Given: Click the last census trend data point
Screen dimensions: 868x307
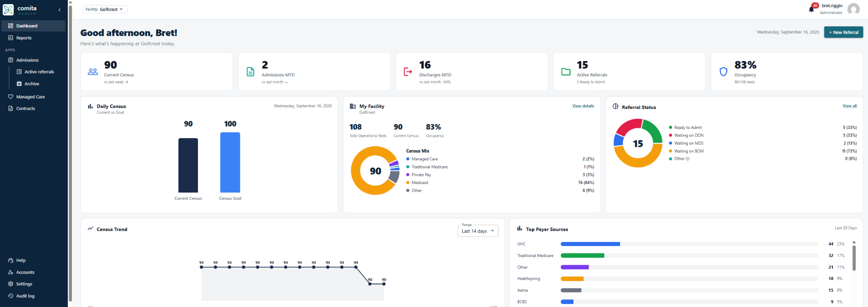Looking at the screenshot, I should [384, 284].
